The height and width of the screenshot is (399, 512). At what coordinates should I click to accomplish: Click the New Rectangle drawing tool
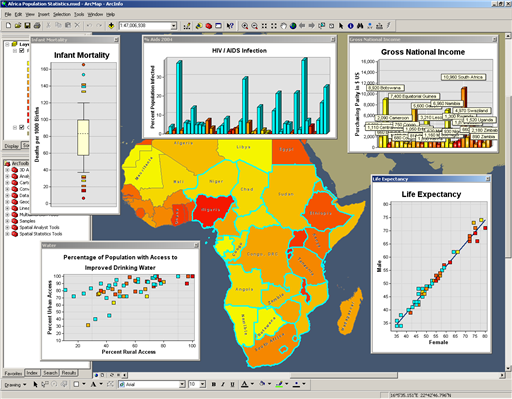(76, 384)
